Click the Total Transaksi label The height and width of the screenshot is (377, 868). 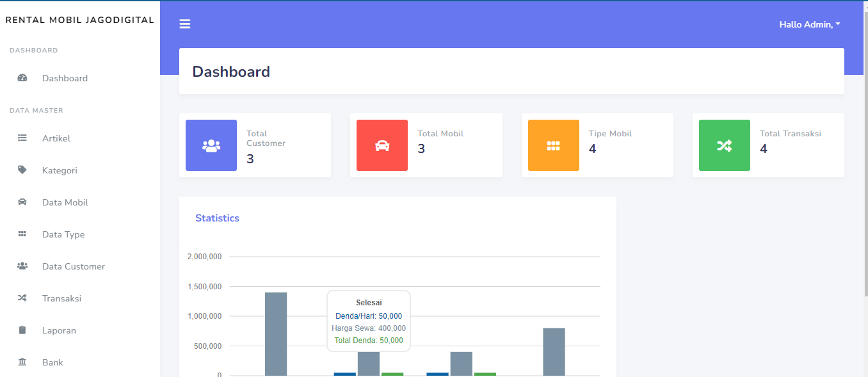click(790, 134)
